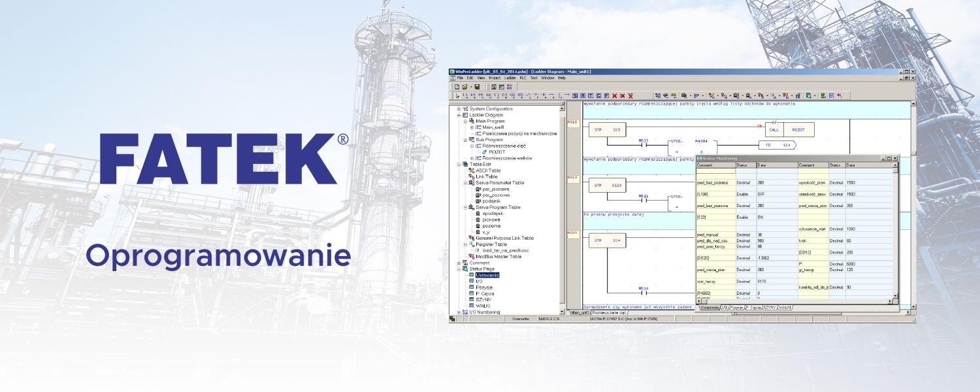Select ROZOT under Sub Program

click(497, 152)
